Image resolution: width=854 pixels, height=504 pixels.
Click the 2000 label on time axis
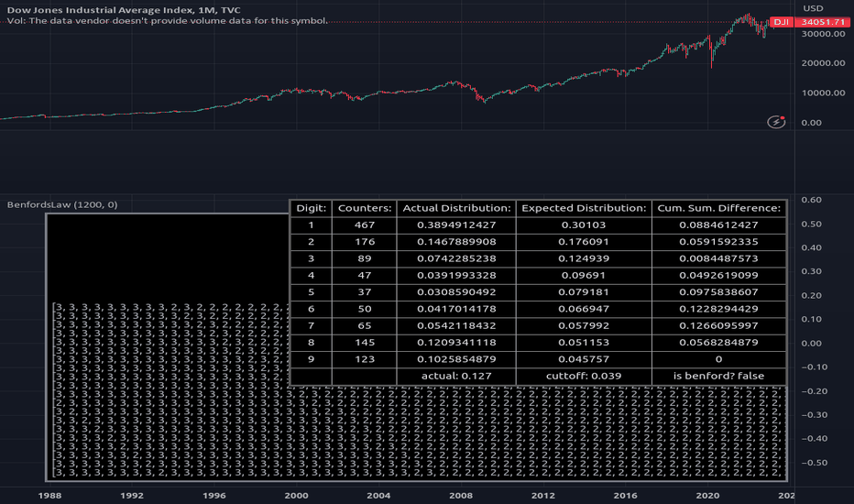(x=296, y=496)
